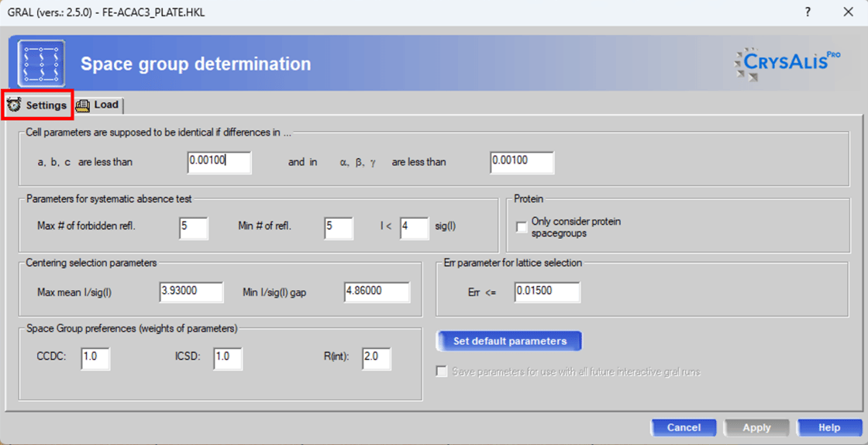
Task: Click the Cancel button
Action: click(684, 427)
